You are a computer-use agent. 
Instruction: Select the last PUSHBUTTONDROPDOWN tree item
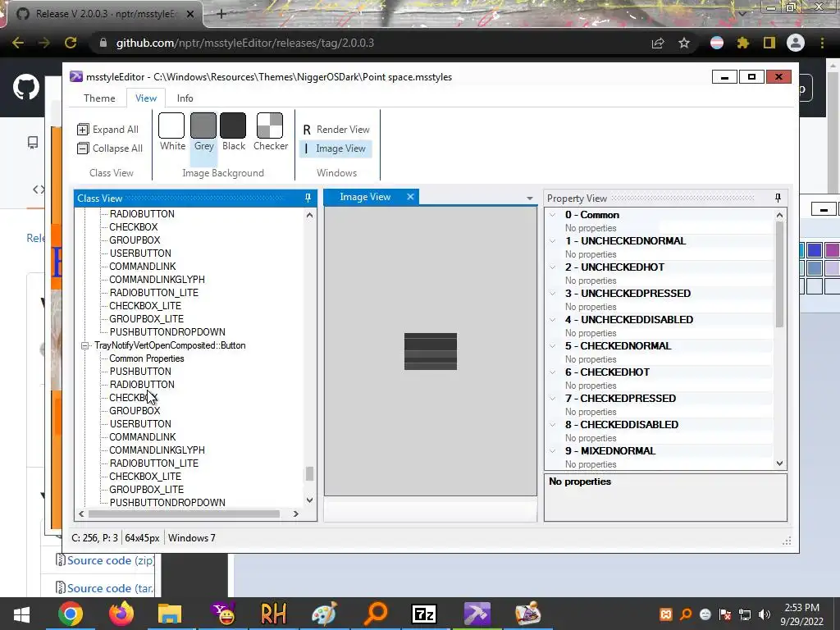(167, 503)
